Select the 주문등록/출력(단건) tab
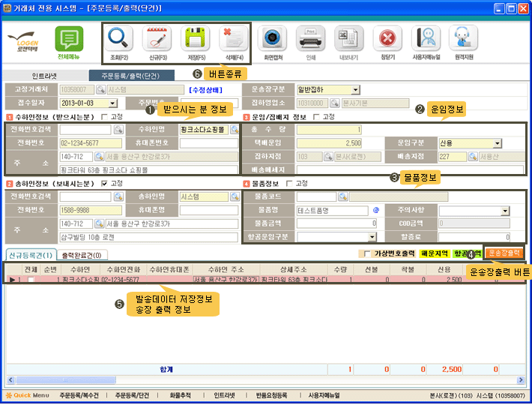Screen dimensions: 532x405 [x=132, y=76]
